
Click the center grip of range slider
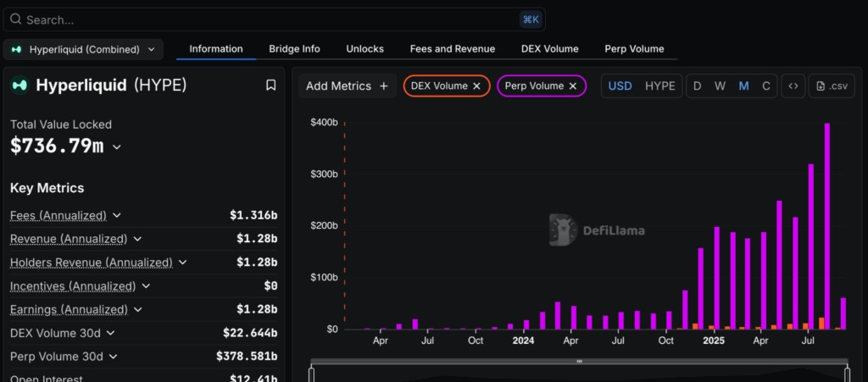[x=580, y=361]
